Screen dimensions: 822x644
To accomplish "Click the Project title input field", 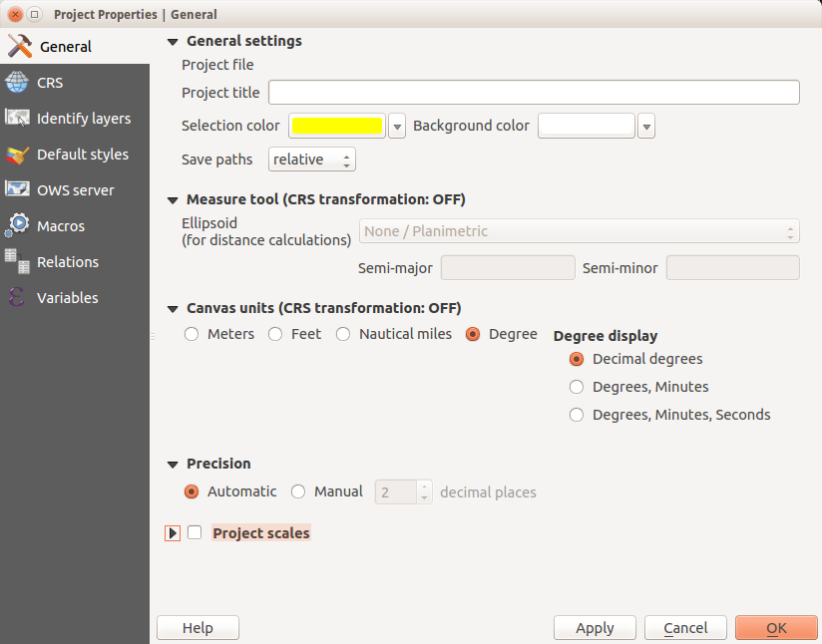I will point(534,93).
